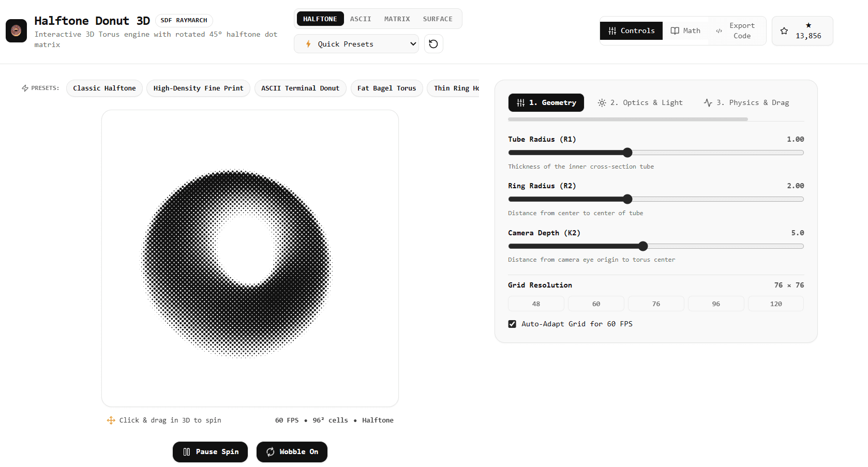Image resolution: width=868 pixels, height=467 pixels.
Task: Click the Pause Spin button
Action: [210, 452]
